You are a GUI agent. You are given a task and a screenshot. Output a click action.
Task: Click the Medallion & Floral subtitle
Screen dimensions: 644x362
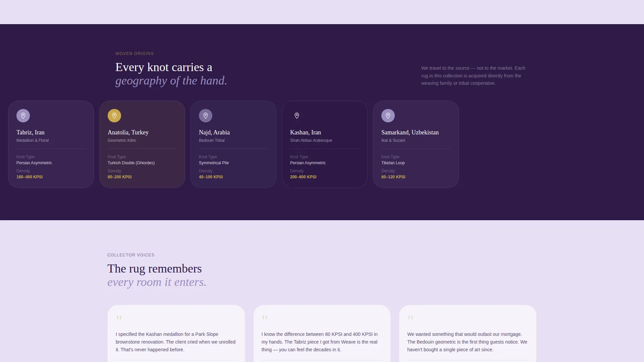coord(33,140)
